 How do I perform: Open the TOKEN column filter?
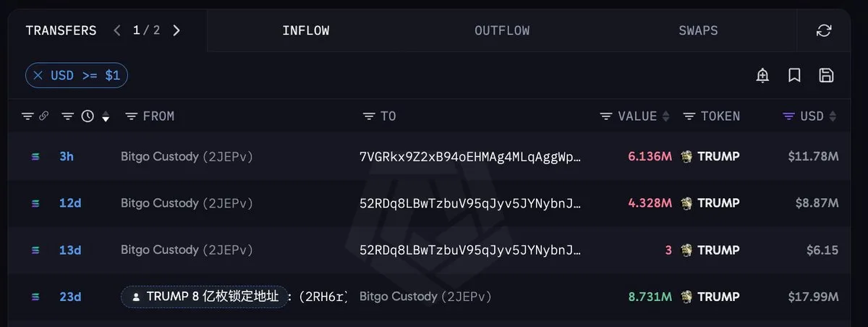(689, 116)
